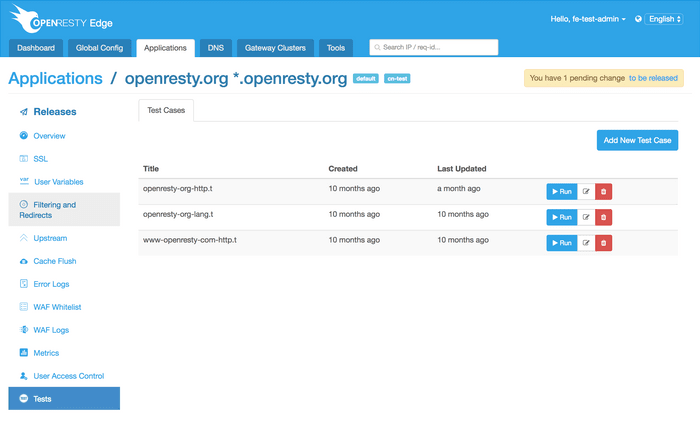The width and height of the screenshot is (700, 421).
Task: Open the Gateway Clusters tab
Action: [275, 48]
